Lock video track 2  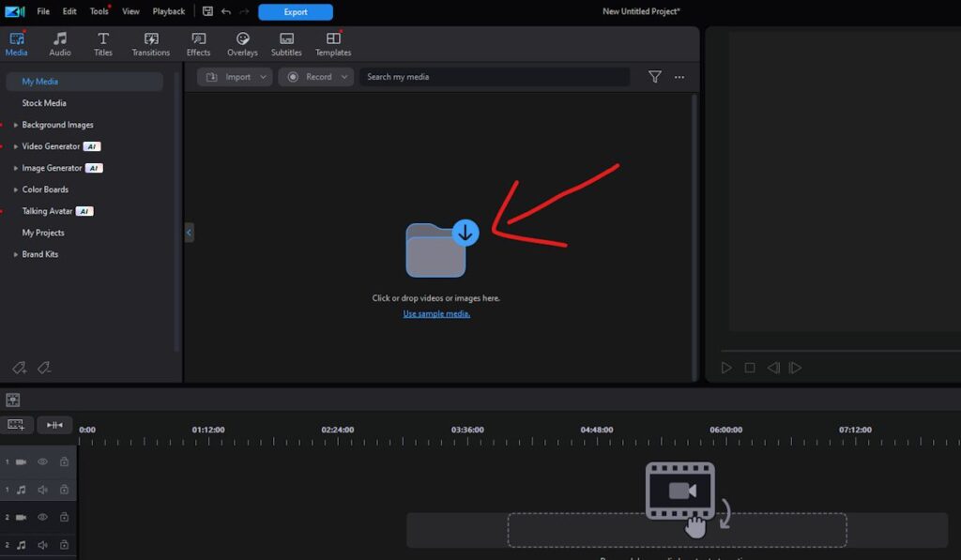tap(64, 517)
